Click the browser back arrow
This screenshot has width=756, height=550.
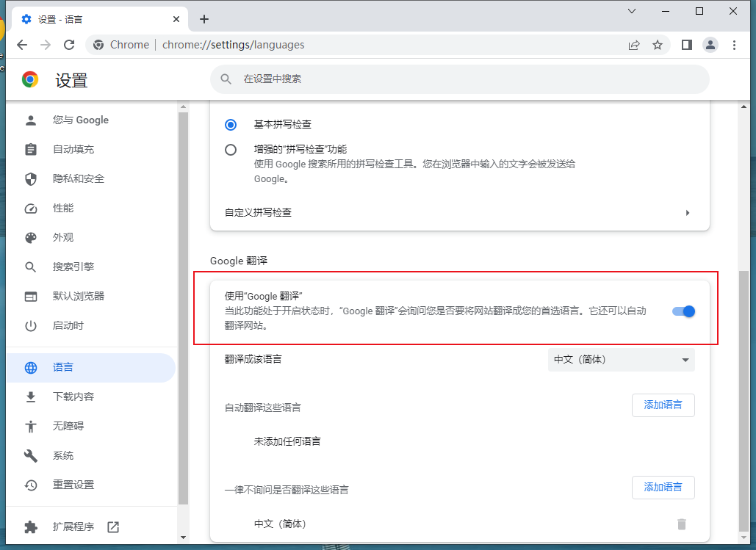click(x=22, y=45)
